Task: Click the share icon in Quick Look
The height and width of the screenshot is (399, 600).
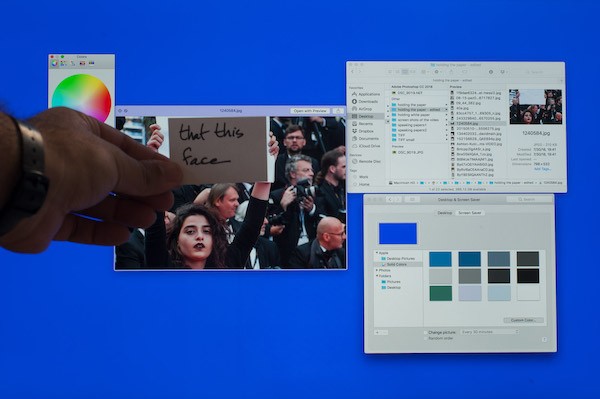Action: pyautogui.click(x=338, y=111)
